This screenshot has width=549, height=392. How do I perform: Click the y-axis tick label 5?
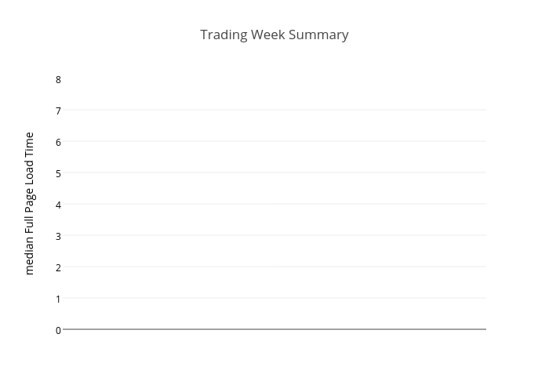58,173
